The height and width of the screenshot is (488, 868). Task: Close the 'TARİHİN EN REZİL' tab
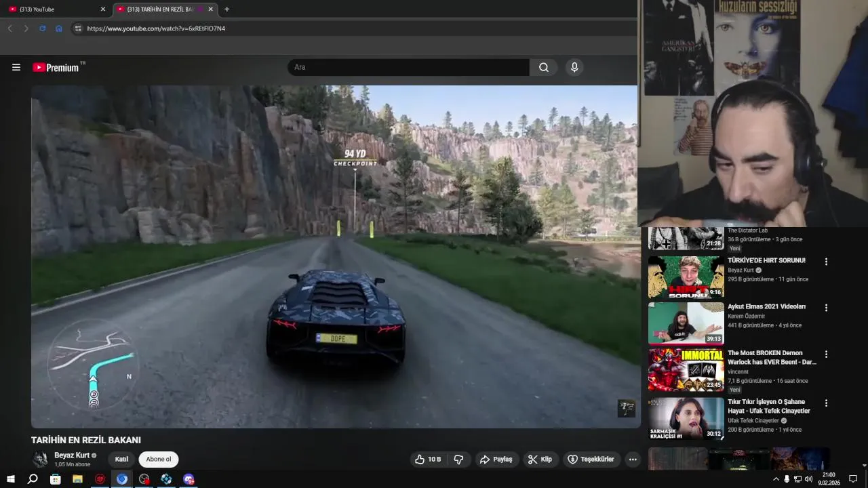pyautogui.click(x=210, y=9)
